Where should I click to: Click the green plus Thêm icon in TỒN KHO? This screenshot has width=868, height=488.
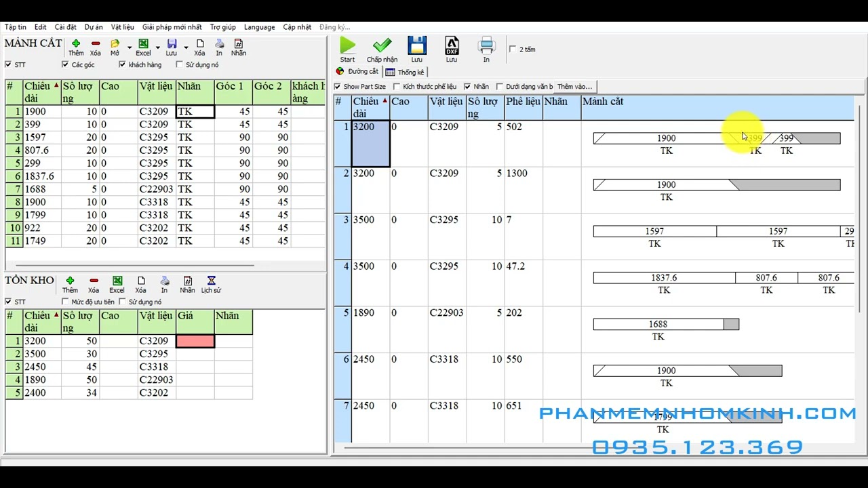pos(70,281)
